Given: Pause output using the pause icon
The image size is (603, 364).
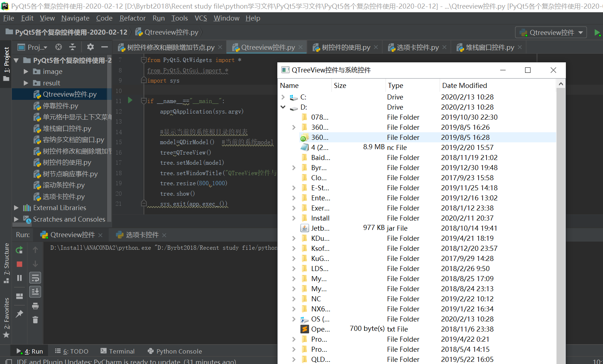Looking at the screenshot, I should click(19, 278).
